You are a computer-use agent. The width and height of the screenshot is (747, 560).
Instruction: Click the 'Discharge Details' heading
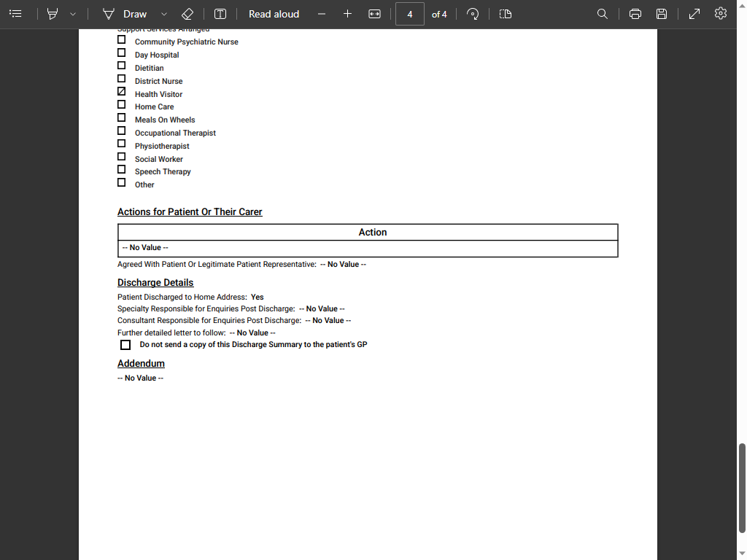[155, 282]
